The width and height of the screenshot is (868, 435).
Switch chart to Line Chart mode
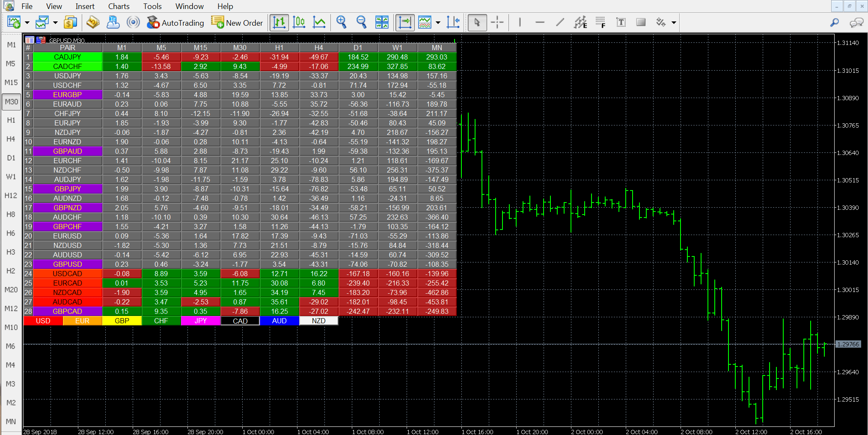click(x=319, y=22)
